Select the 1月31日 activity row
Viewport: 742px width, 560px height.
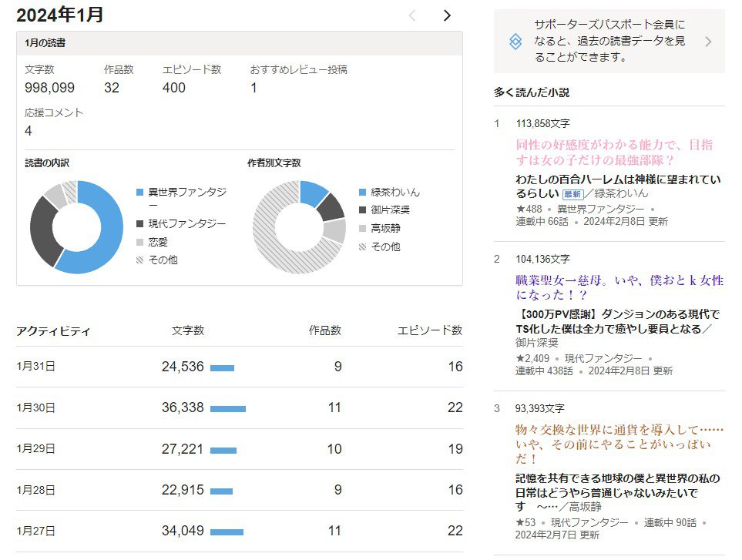(239, 367)
